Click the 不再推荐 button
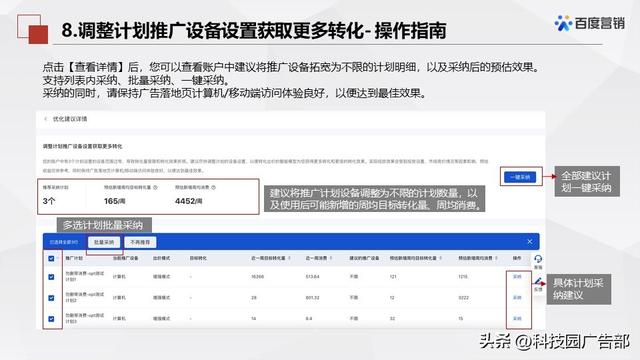This screenshot has height=360, width=640. coord(140,242)
